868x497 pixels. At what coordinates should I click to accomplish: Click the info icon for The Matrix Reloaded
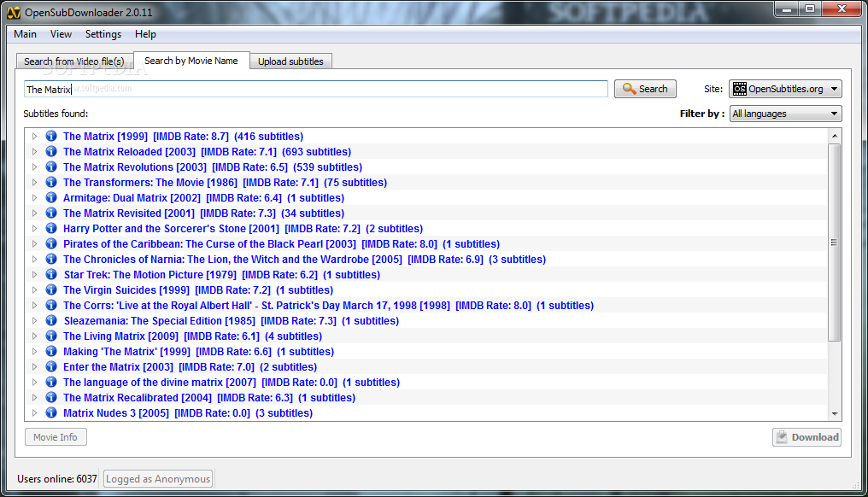(51, 151)
